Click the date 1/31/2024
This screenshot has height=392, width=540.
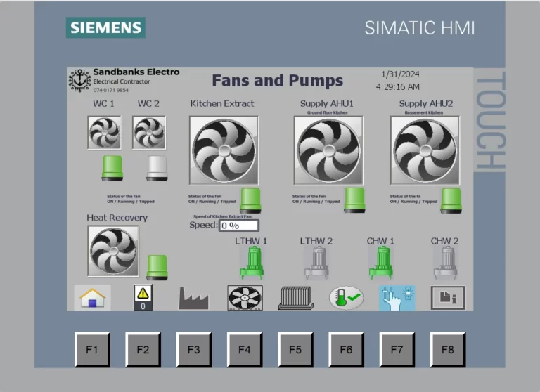(400, 74)
